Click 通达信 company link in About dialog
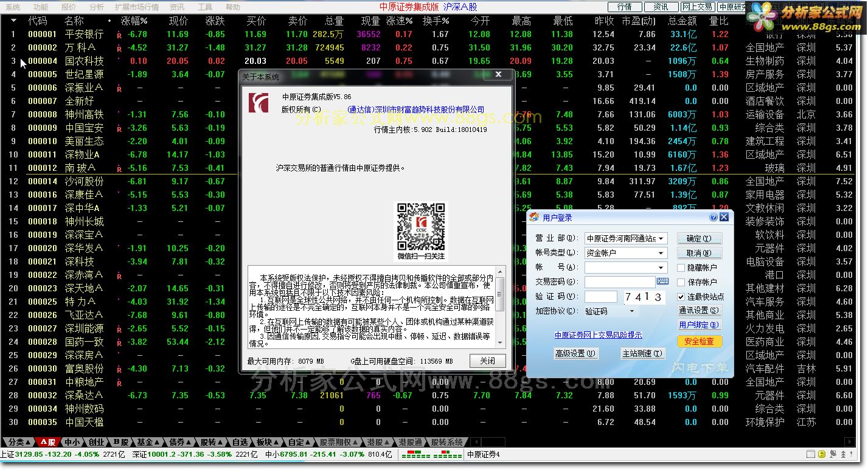The height and width of the screenshot is (470, 868). [416, 109]
